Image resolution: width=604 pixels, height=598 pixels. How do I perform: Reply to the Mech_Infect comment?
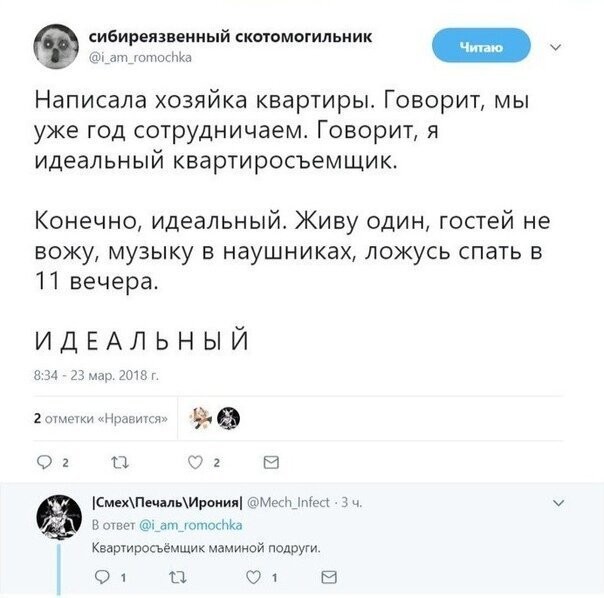coord(102,577)
